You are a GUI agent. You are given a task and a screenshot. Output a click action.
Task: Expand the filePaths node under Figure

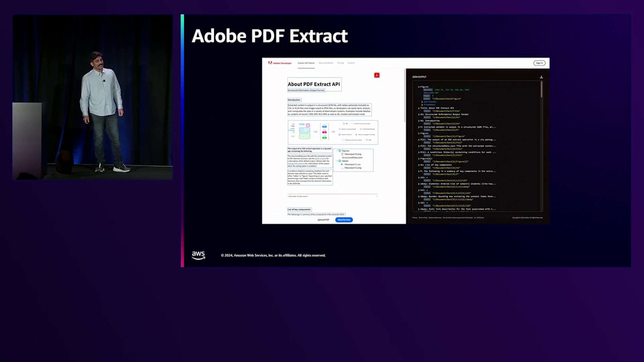point(422,105)
